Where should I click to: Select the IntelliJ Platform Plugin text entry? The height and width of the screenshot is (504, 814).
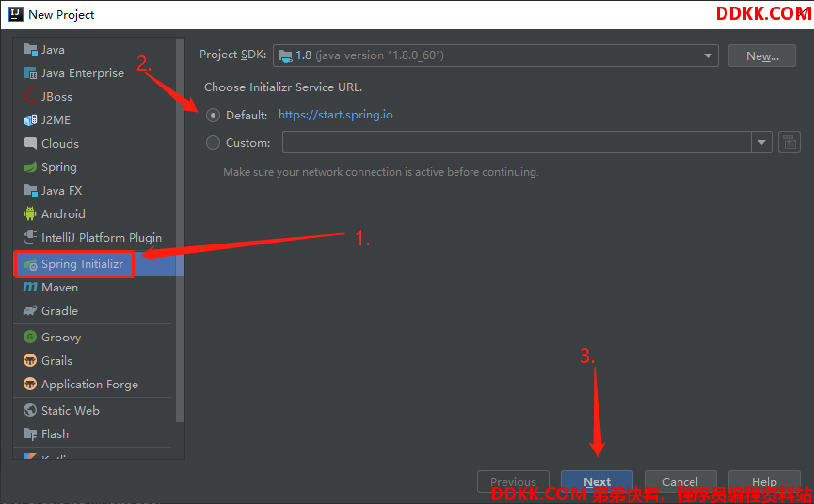tap(102, 238)
